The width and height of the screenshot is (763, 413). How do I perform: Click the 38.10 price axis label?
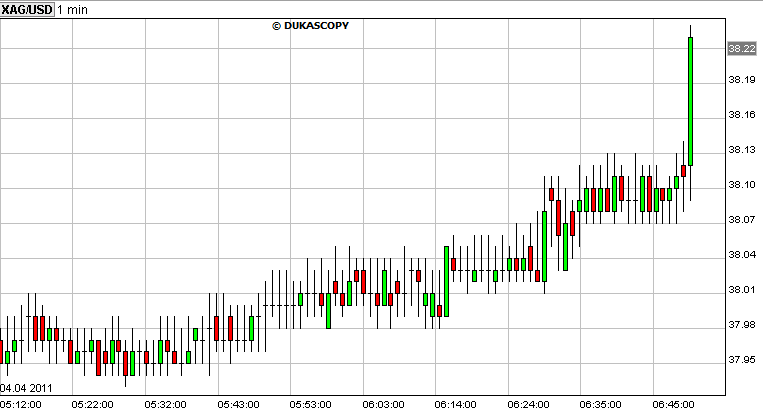[742, 184]
